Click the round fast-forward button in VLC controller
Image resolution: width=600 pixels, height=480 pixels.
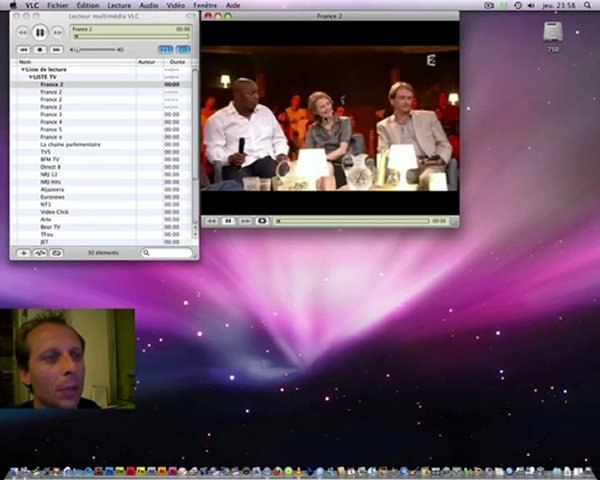[x=57, y=33]
